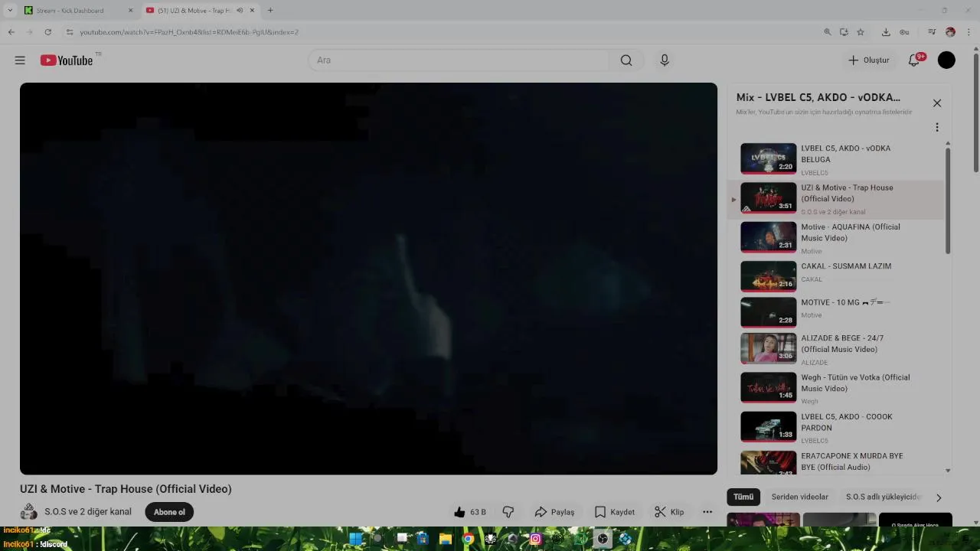Image resolution: width=980 pixels, height=551 pixels.
Task: Reload the current page
Action: click(x=47, y=32)
